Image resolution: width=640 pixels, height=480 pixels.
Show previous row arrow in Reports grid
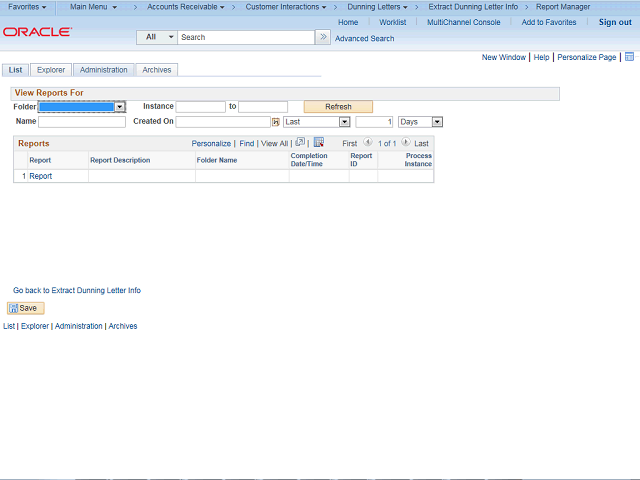[x=368, y=142]
